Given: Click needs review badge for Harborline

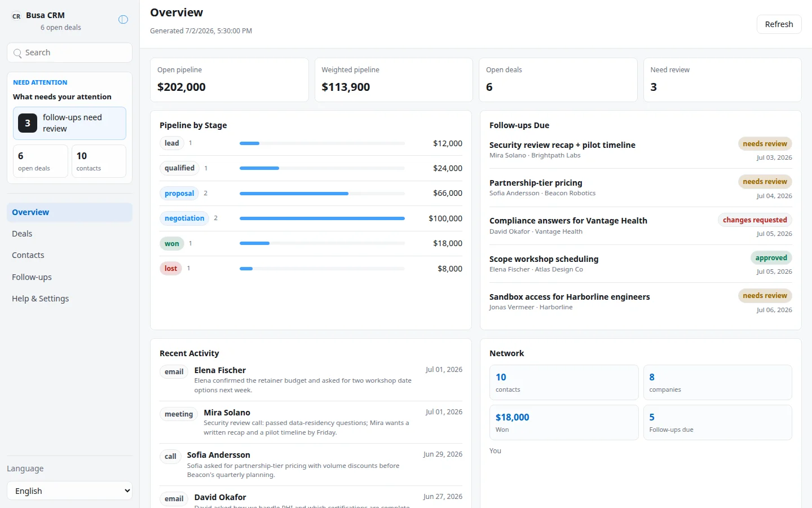Looking at the screenshot, I should click(x=765, y=296).
